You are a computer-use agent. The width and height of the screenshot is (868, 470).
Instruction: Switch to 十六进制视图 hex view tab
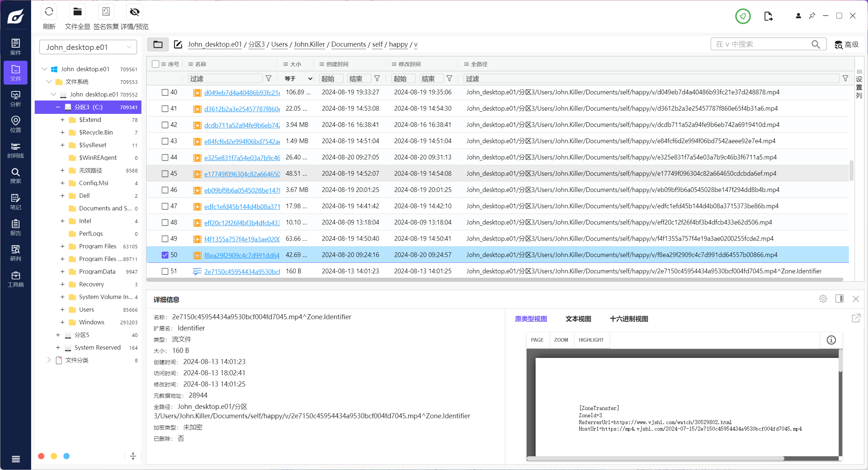[629, 319]
